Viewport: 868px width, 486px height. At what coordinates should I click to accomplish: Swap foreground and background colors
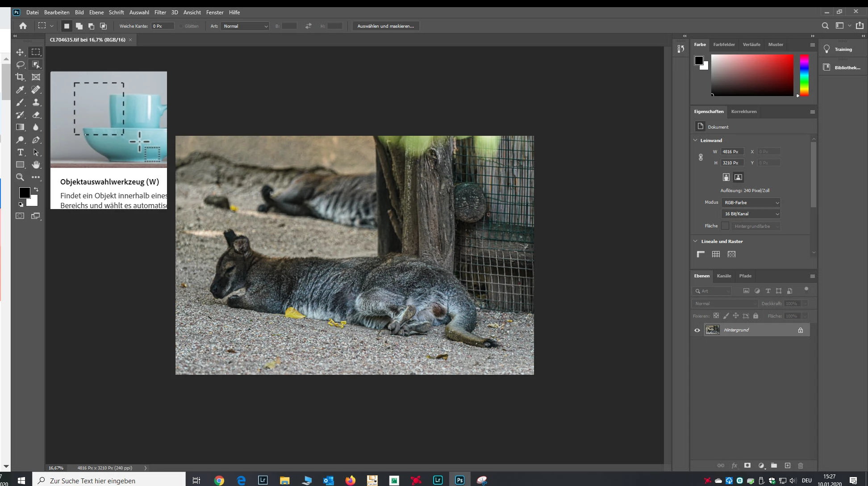point(36,189)
